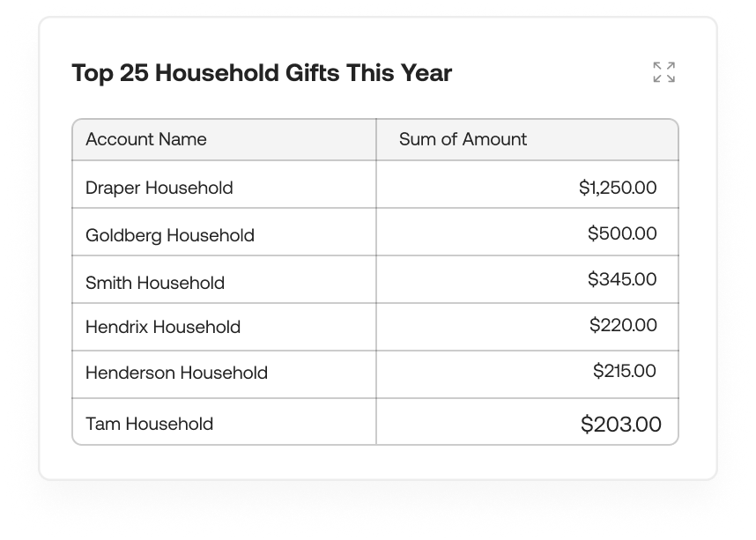Expand the Top 25 Household Gifts widget
This screenshot has width=756, height=540.
[663, 72]
